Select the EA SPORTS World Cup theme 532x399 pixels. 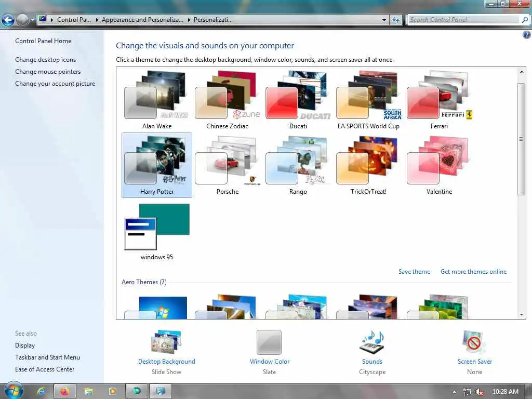pos(368,100)
